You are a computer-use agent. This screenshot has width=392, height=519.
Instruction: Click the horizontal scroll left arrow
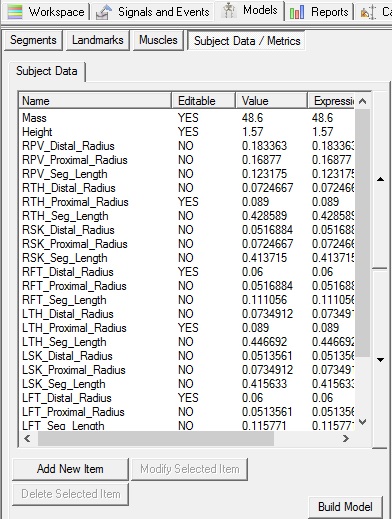pyautogui.click(x=27, y=438)
